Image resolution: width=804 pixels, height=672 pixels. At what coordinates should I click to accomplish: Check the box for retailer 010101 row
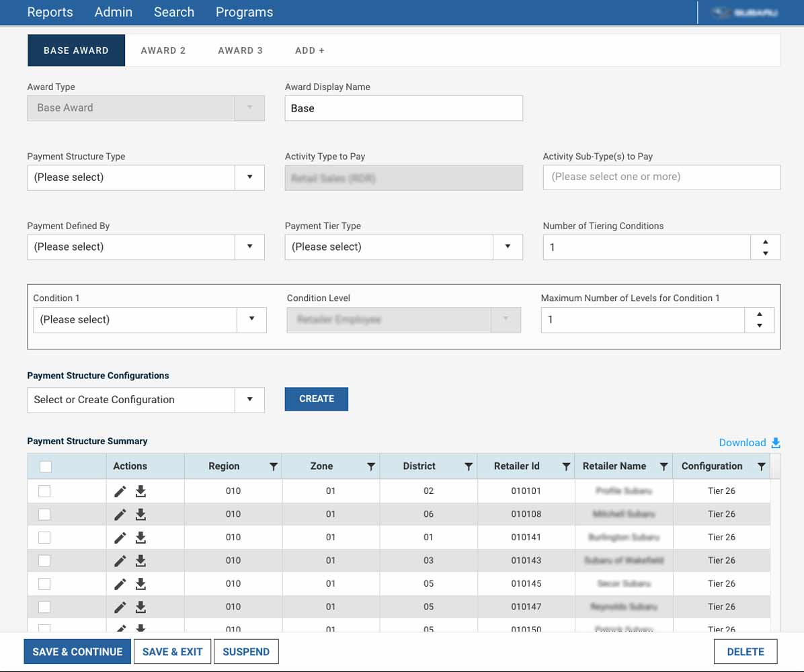(x=44, y=491)
